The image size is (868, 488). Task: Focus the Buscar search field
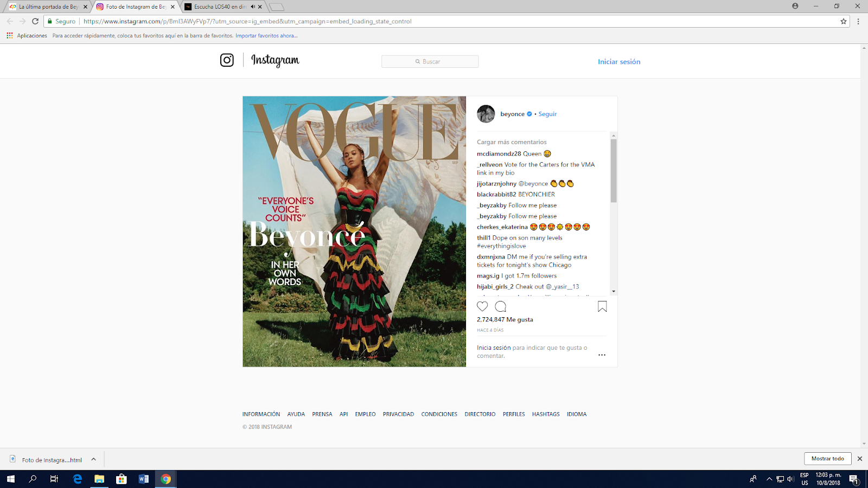[x=430, y=61]
